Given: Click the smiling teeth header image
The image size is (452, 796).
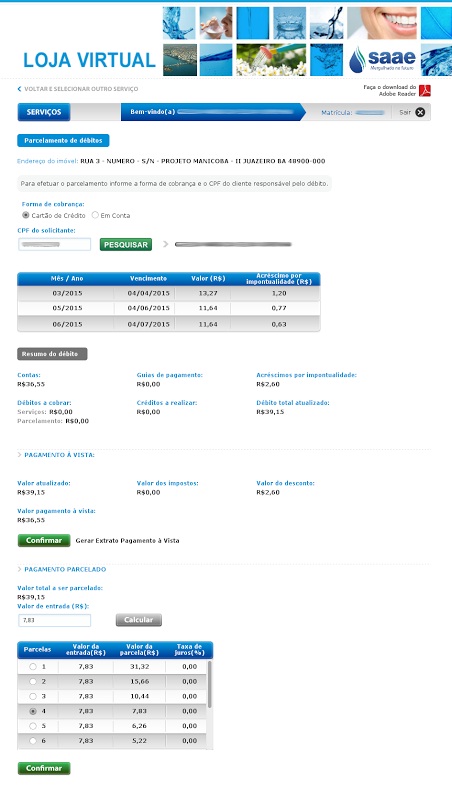Looking at the screenshot, I should (382, 23).
